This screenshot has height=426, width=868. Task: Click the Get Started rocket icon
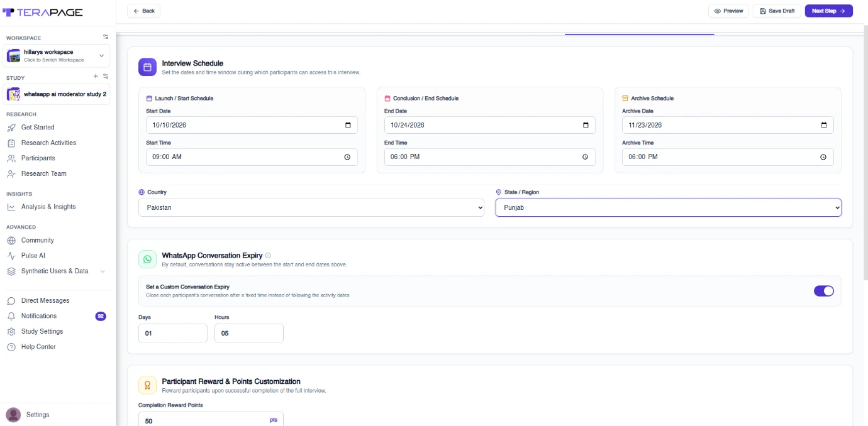click(x=11, y=128)
